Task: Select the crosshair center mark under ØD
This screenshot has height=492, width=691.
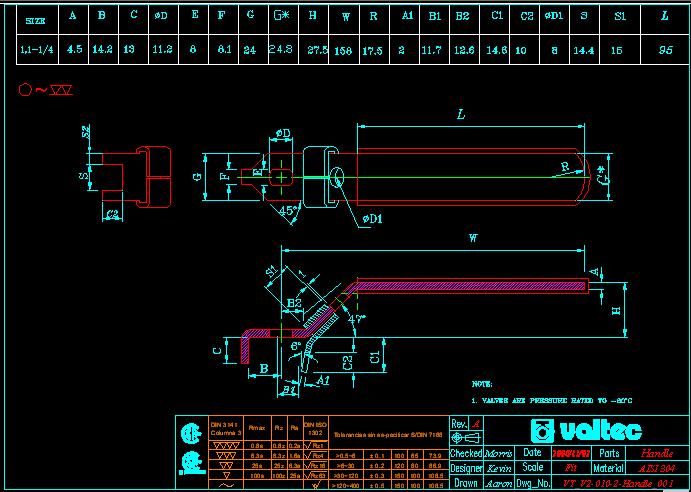Action: pos(284,177)
